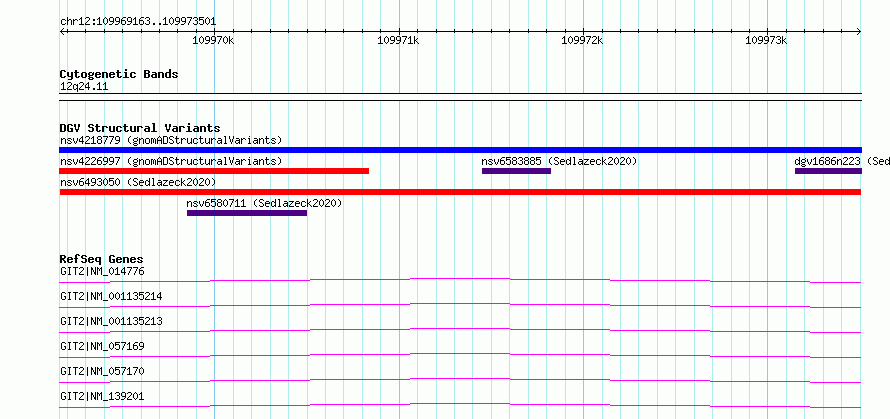
Task: Open variant label nsv6493050
Action: [x=138, y=182]
